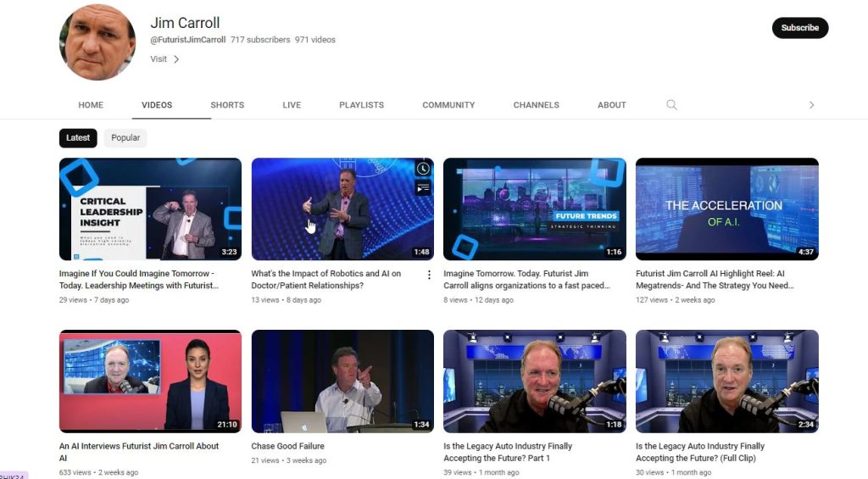
Task: Open 'An AI Interviews Futurist Jim Carroll' title
Action: [139, 446]
